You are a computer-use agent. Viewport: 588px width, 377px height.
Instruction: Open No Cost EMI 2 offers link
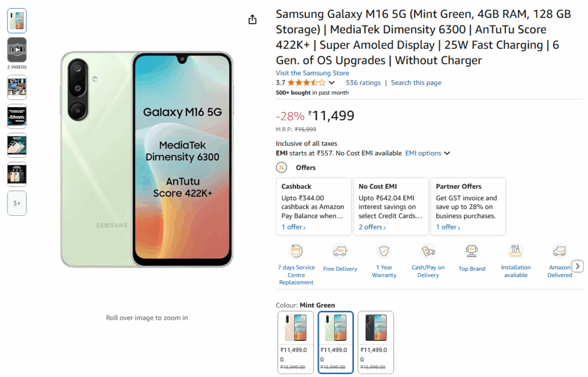[x=372, y=227]
